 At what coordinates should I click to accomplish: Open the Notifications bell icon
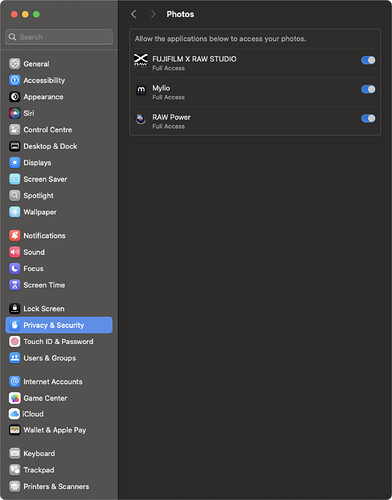15,236
